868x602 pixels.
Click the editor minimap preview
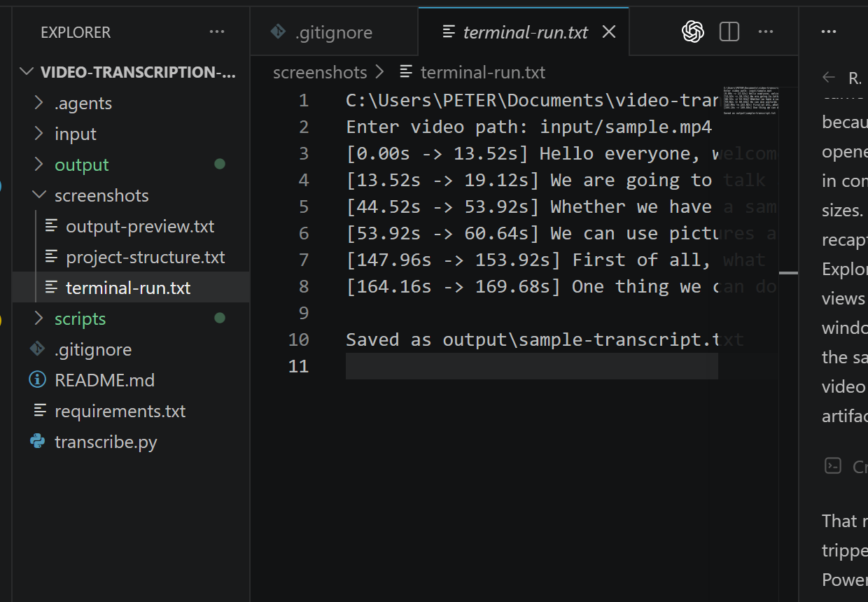point(750,101)
